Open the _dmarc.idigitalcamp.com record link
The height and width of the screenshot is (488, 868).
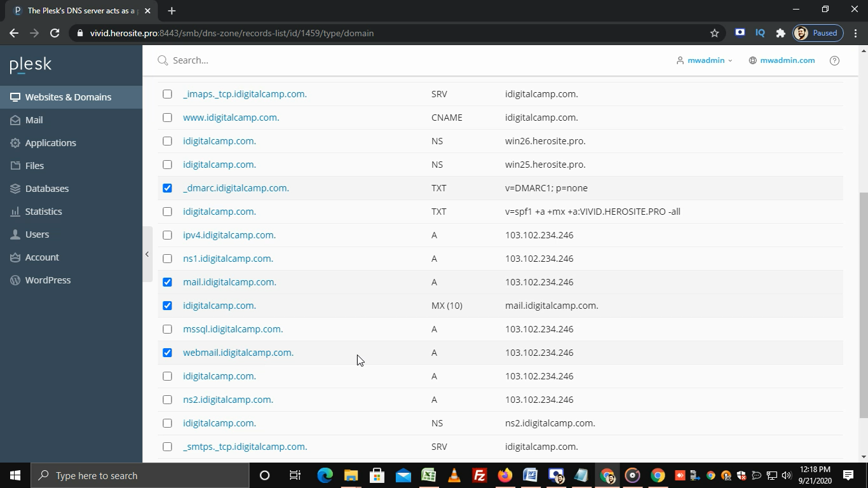pyautogui.click(x=236, y=188)
